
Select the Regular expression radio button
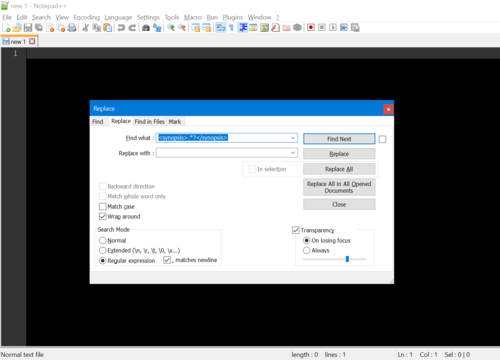coord(103,261)
